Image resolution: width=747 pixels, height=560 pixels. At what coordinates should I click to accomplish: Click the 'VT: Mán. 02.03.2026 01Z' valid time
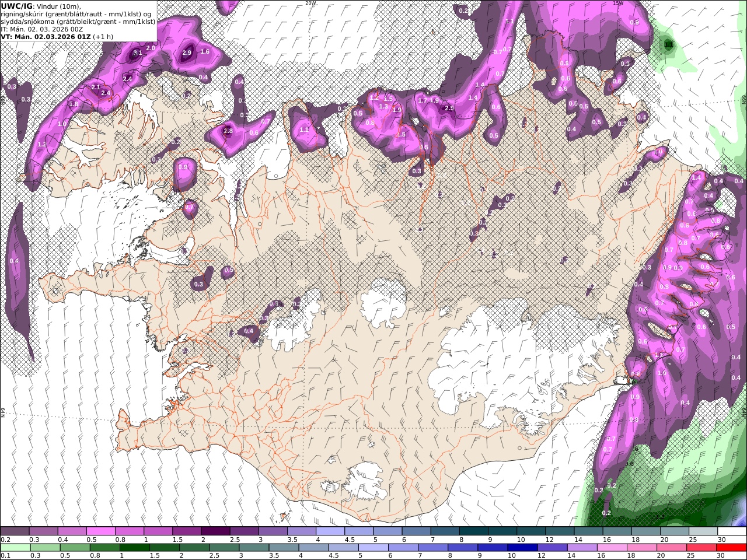tap(46, 36)
